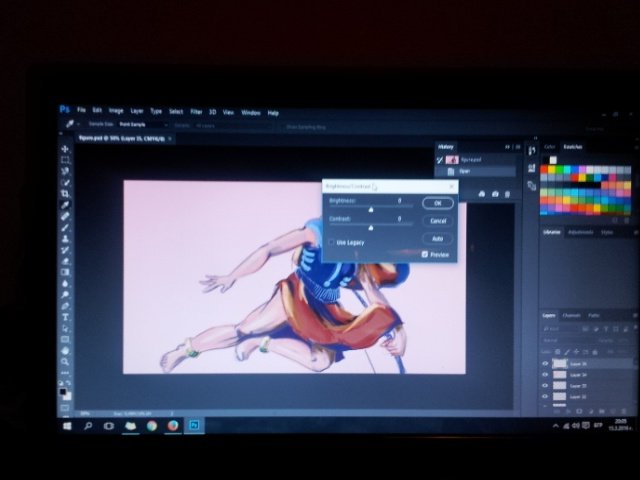Hide Layer 33 with eye icon

[x=545, y=385]
